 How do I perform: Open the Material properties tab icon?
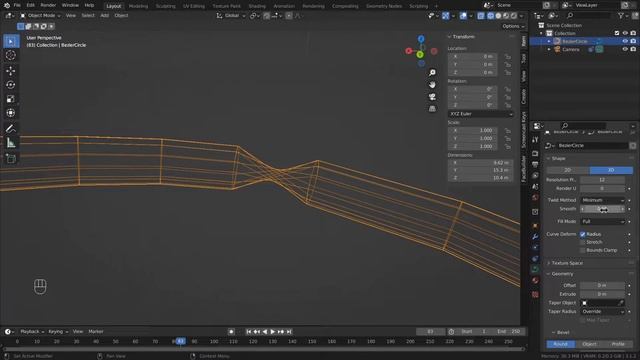[535, 280]
